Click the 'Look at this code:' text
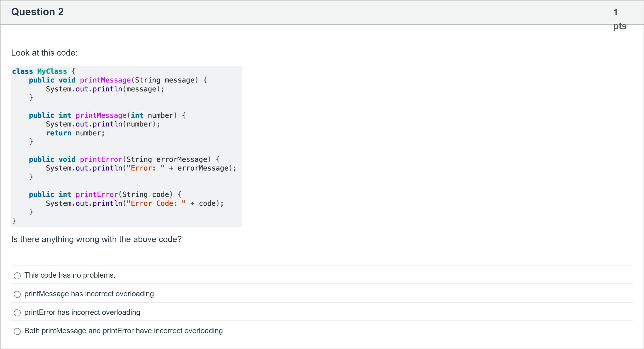Viewport: 644px width, 349px height. coord(45,53)
